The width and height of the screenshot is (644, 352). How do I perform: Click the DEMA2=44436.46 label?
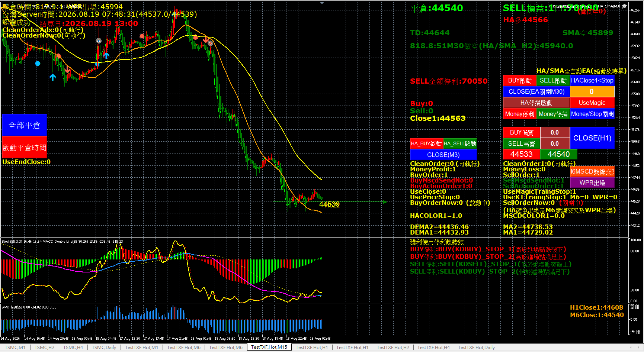(x=439, y=227)
